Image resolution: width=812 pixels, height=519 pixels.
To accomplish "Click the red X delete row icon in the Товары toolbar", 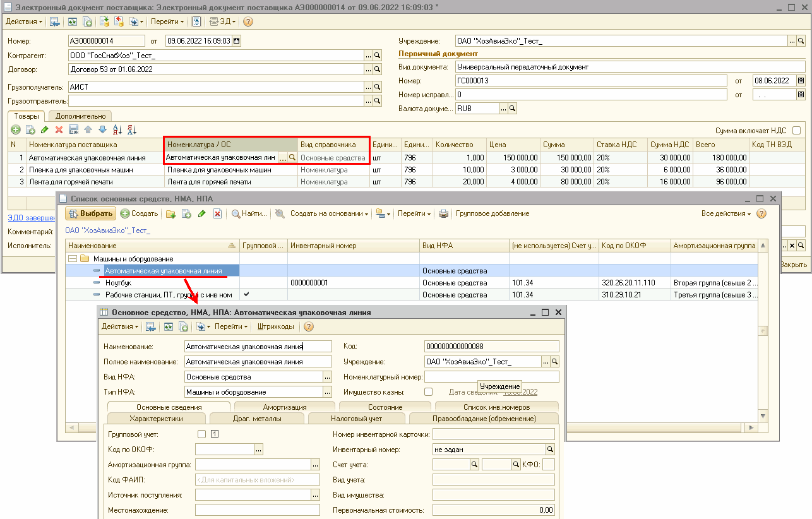I will [x=59, y=129].
